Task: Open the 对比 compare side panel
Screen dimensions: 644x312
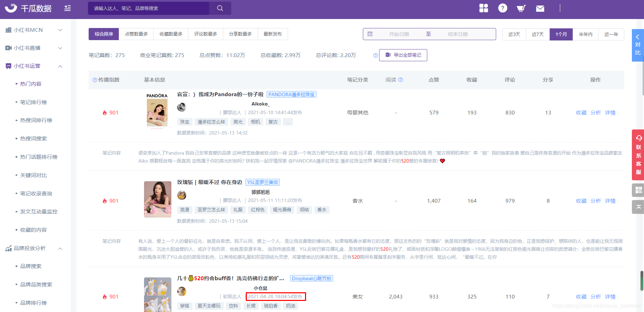Action: 638,45
